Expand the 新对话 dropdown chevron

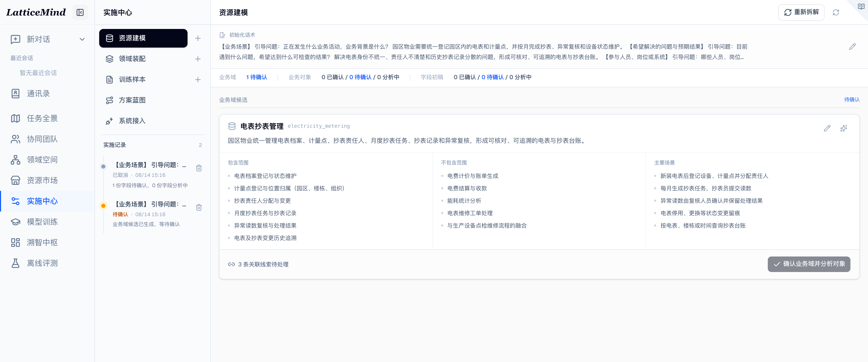coord(82,39)
